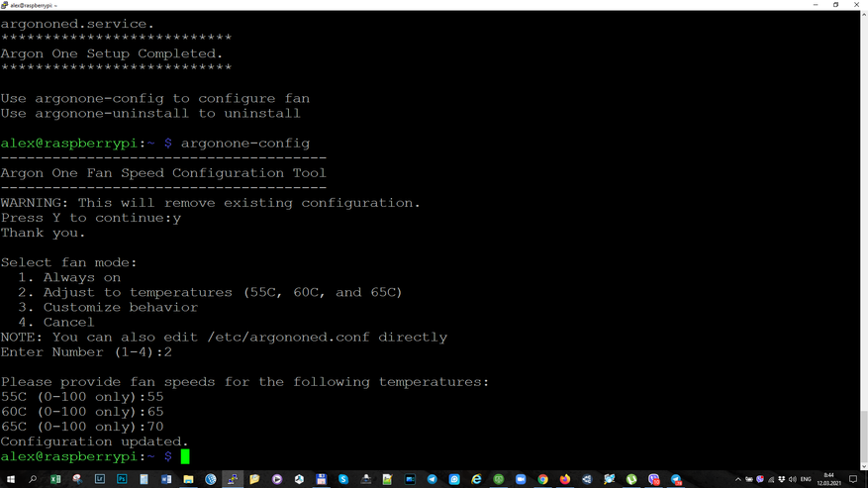Open Zoom from the taskbar

(521, 479)
